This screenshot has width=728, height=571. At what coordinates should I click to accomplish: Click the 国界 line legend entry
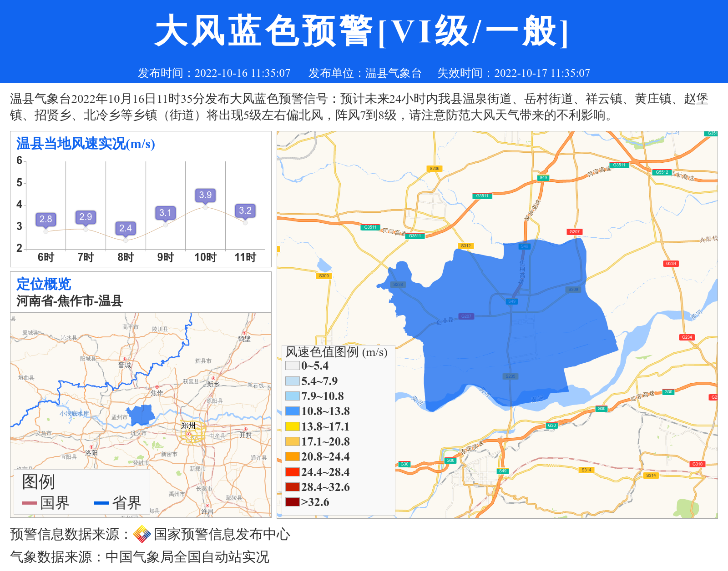click(x=45, y=503)
